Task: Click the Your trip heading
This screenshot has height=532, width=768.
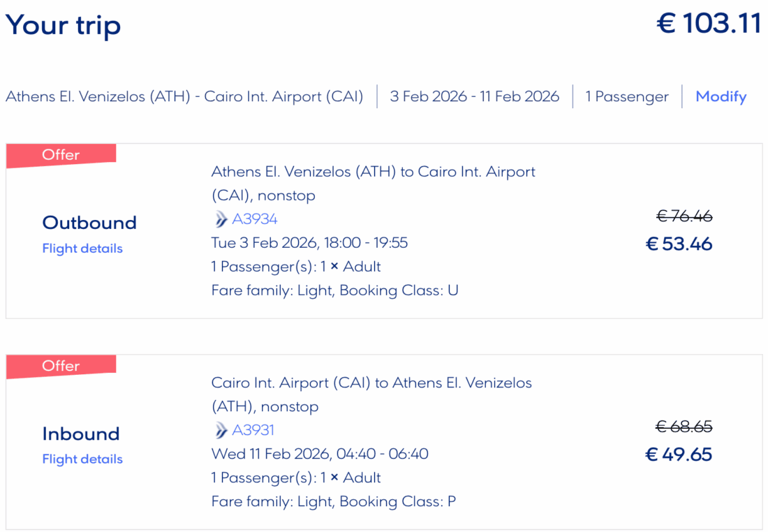Action: [64, 25]
